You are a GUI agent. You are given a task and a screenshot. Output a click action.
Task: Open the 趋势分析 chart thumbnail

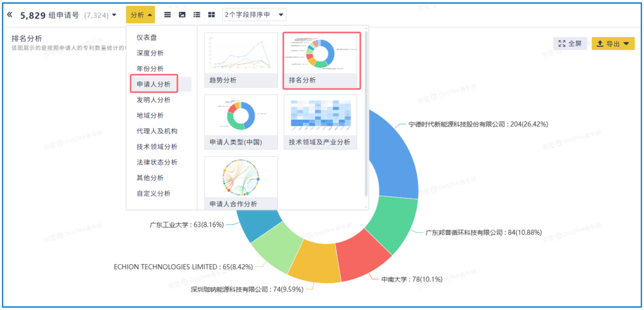pos(241,60)
